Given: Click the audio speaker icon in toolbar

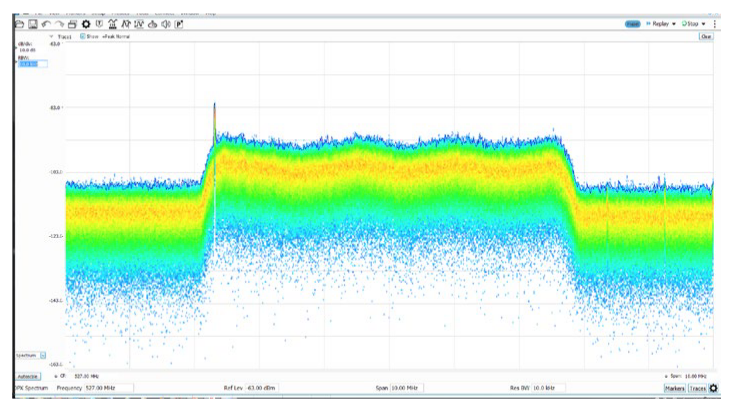Looking at the screenshot, I should click(x=165, y=23).
